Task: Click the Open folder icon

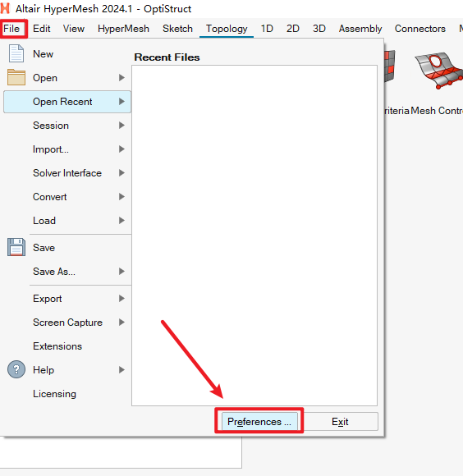Action: 16,77
